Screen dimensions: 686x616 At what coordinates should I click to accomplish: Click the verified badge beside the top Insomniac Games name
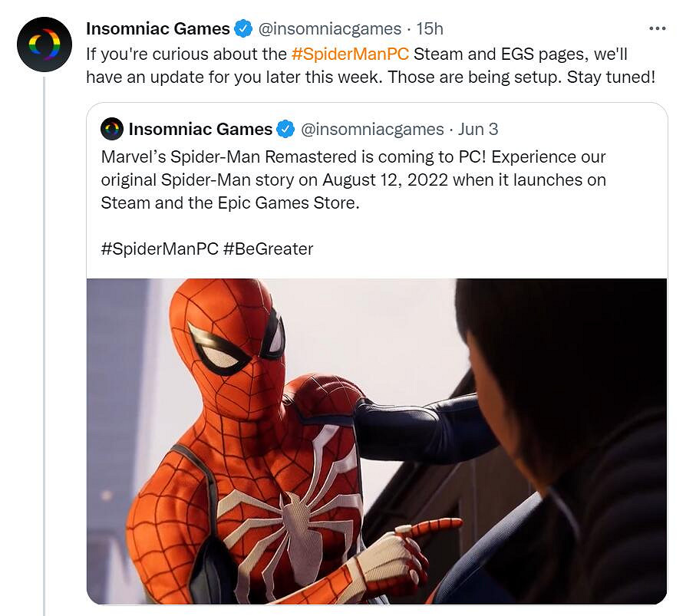(x=243, y=29)
